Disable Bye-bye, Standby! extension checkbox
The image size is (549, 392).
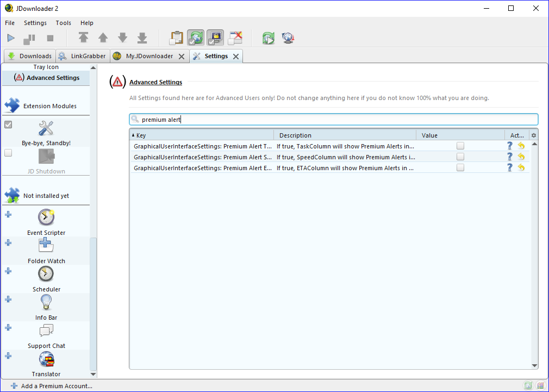(x=8, y=125)
